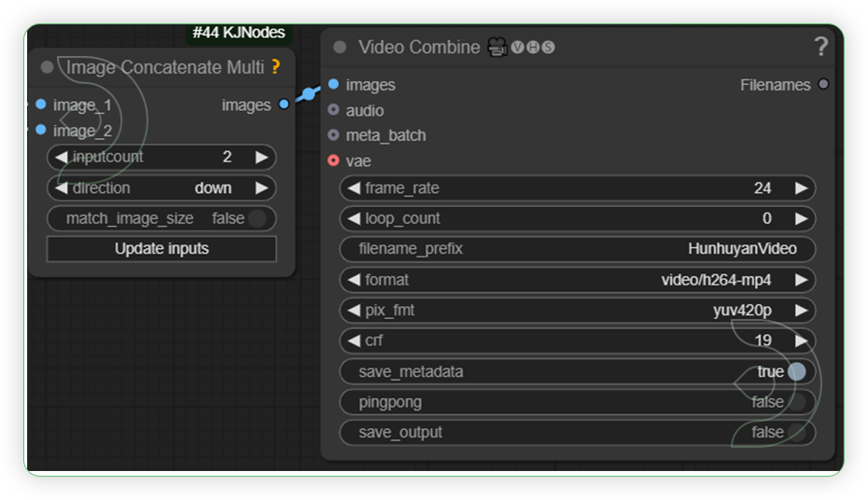
Task: Select next direction option
Action: click(261, 188)
